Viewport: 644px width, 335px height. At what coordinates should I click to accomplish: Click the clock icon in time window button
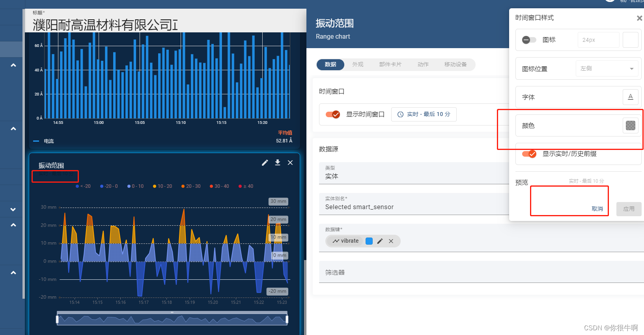tap(400, 114)
